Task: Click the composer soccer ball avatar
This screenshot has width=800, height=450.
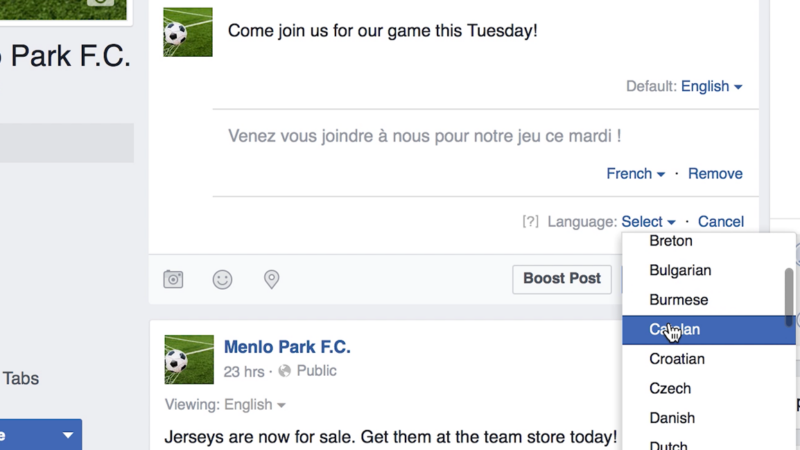Action: coord(188,32)
